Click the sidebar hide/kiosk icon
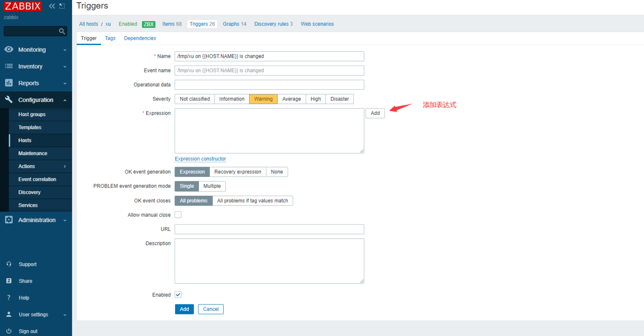The image size is (644, 336). click(x=62, y=6)
